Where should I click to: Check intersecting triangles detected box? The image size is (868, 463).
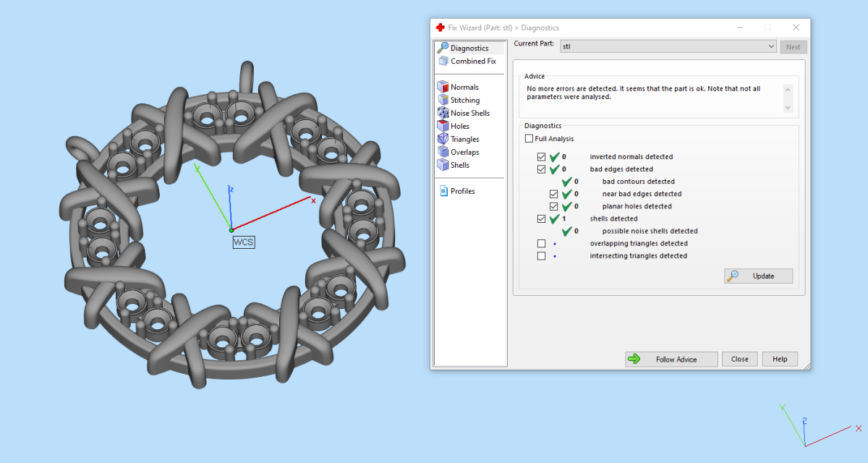(x=542, y=256)
